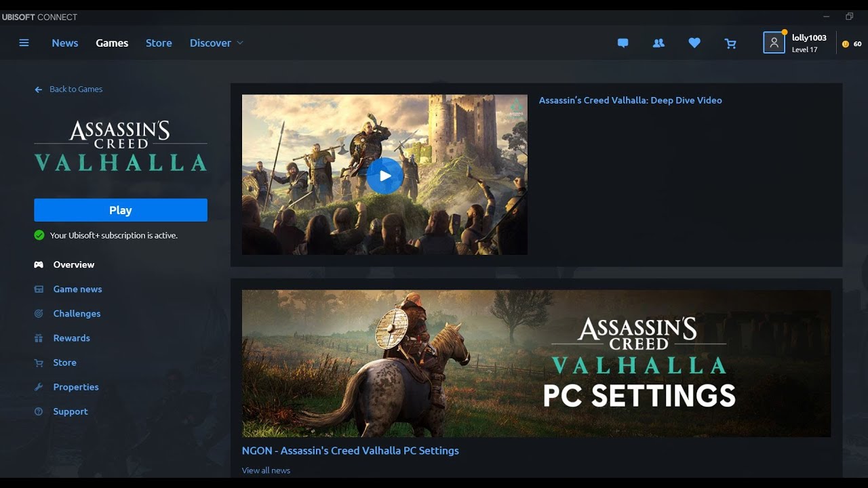Click the blue Play button

(x=121, y=210)
